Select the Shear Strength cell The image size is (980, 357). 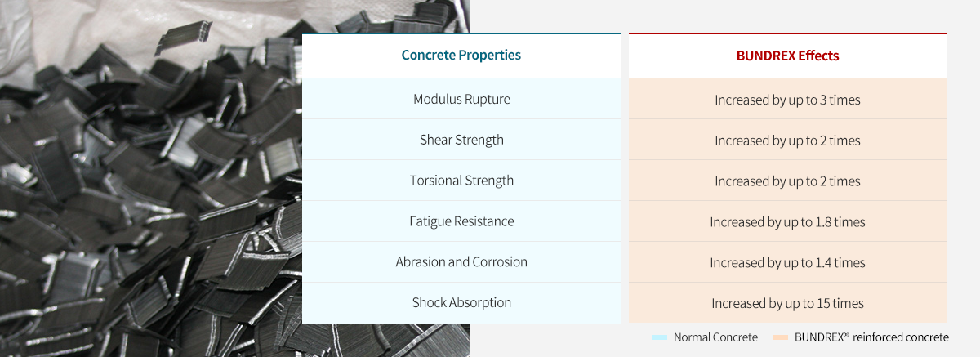(461, 140)
